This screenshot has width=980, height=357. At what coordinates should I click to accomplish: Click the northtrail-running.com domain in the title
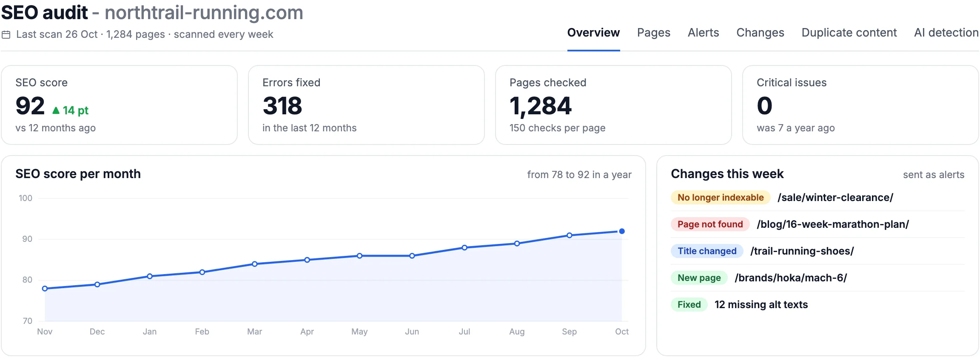[204, 13]
